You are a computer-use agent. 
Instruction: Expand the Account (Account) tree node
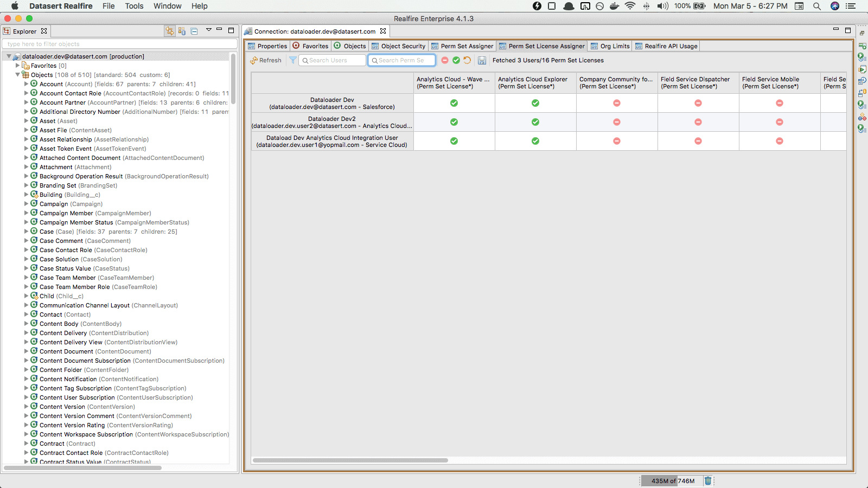coord(26,84)
